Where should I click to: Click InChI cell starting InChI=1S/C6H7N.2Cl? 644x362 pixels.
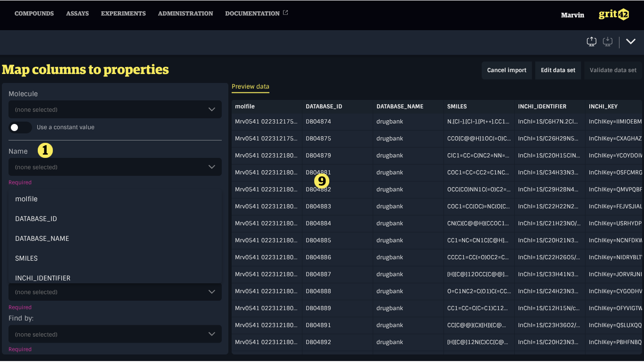[x=550, y=122]
